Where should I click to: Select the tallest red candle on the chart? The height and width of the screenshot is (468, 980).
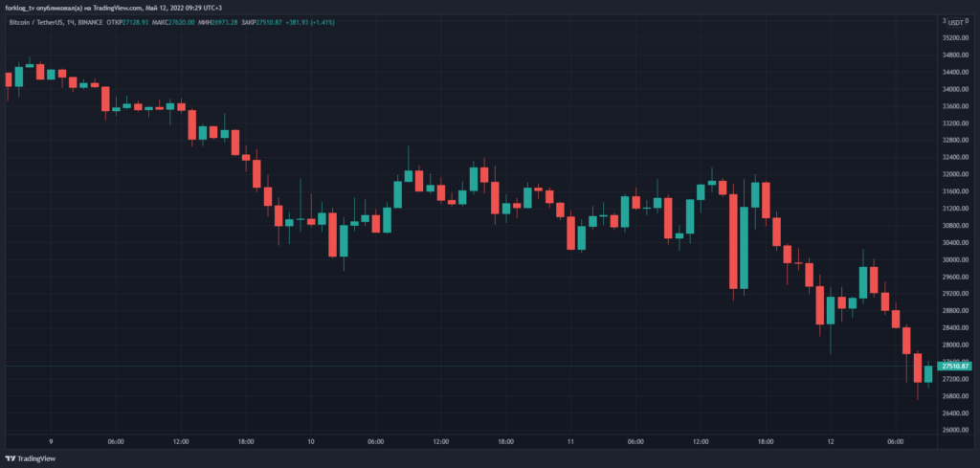click(x=733, y=241)
